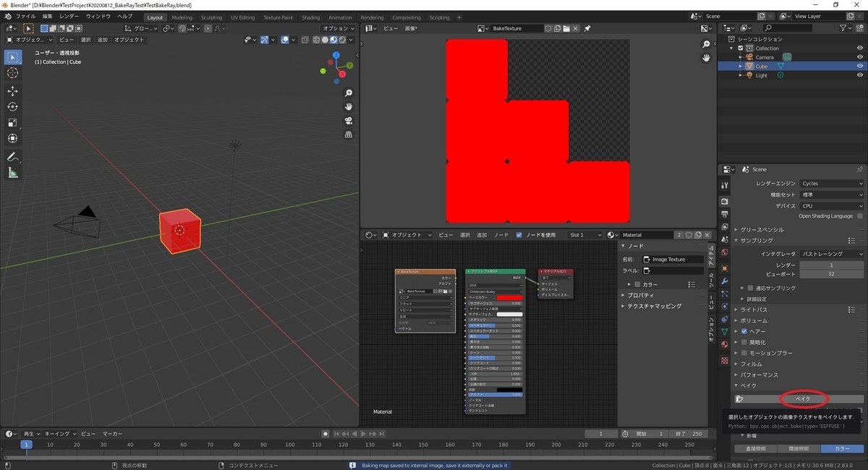Open the Feature Set (機能セット) dropdown
The height and width of the screenshot is (470, 868).
(x=831, y=195)
